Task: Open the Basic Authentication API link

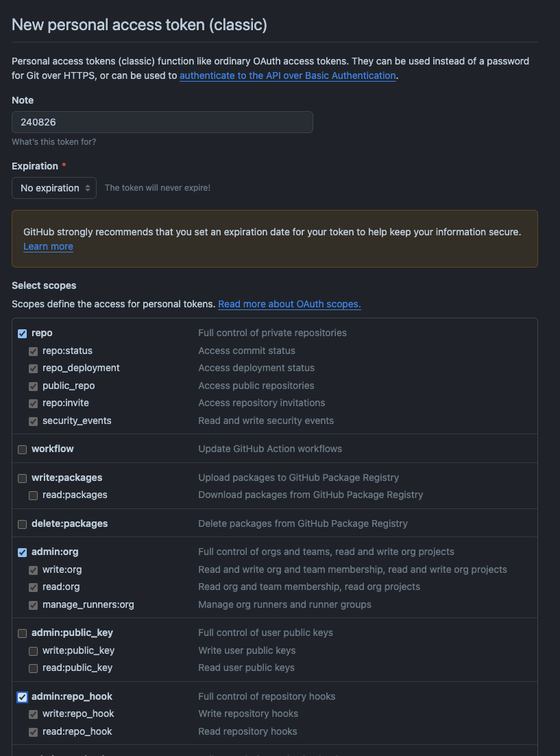Action: [288, 75]
